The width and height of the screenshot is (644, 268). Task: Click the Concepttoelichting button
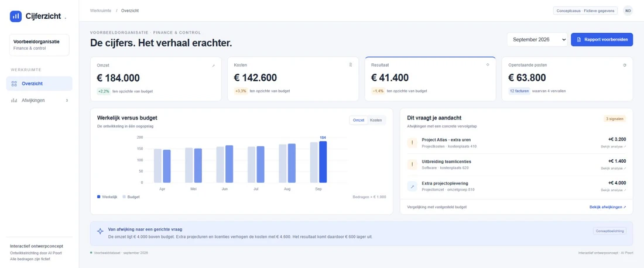pos(610,231)
